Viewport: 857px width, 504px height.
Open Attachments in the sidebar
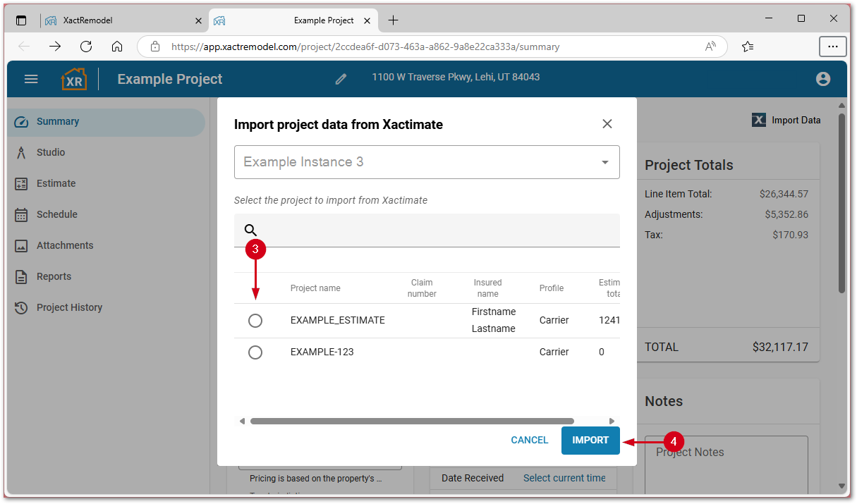click(x=106, y=245)
